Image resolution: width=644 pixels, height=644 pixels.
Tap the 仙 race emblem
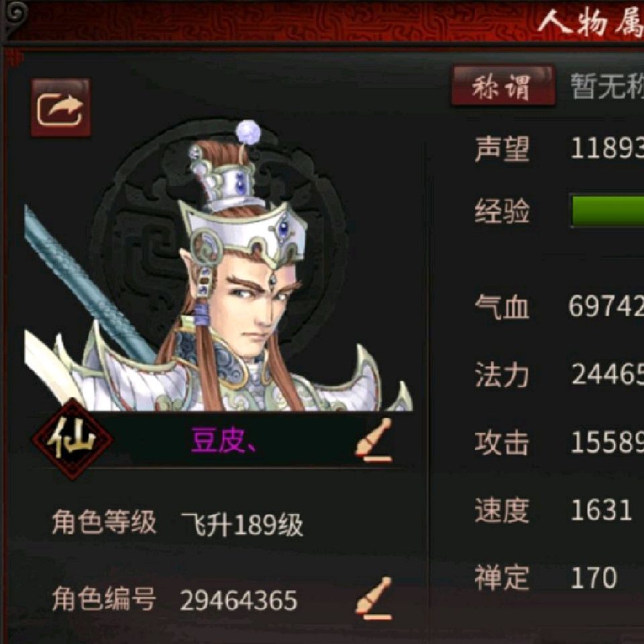pyautogui.click(x=72, y=439)
